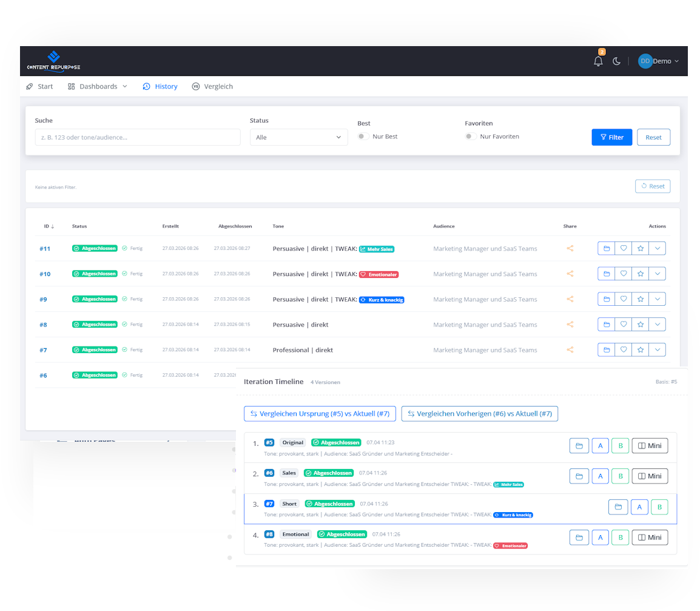Focus the Suche search input field
700x611 pixels.
(138, 137)
